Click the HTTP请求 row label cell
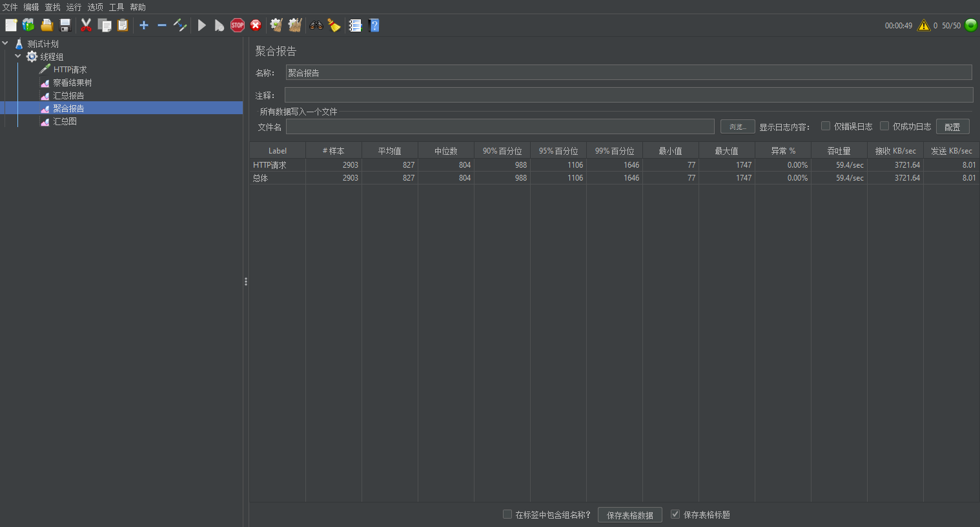The height and width of the screenshot is (527, 980). [x=278, y=165]
